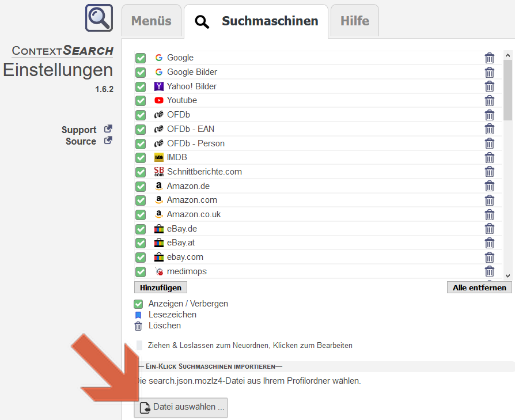Uncheck the OFDb - Person checkbox

click(x=141, y=143)
